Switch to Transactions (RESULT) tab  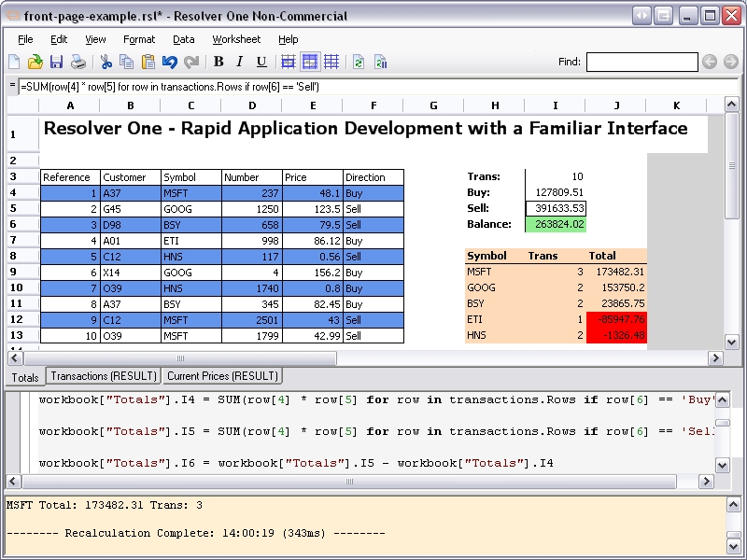[104, 376]
